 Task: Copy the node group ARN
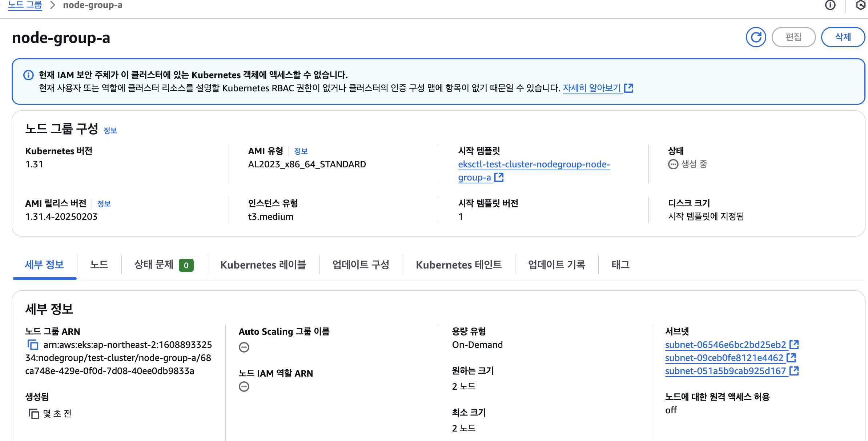tap(33, 345)
